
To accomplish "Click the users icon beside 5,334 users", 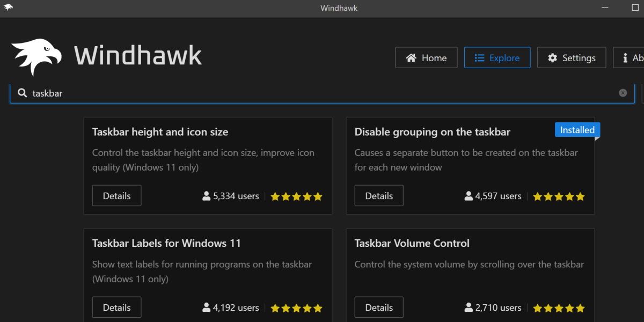I will click(x=206, y=196).
